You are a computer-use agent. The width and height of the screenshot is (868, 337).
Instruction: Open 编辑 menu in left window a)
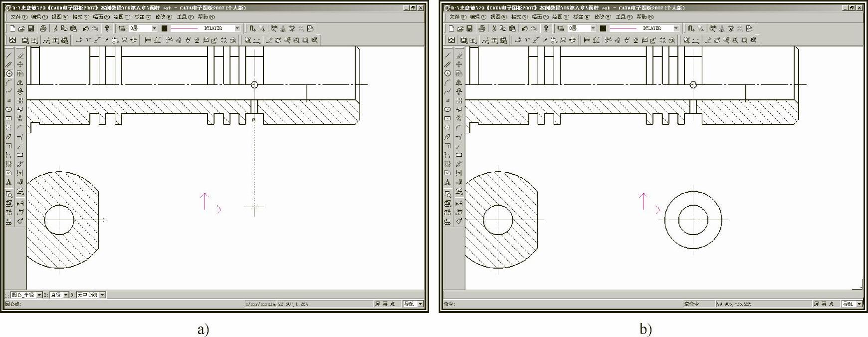(39, 17)
